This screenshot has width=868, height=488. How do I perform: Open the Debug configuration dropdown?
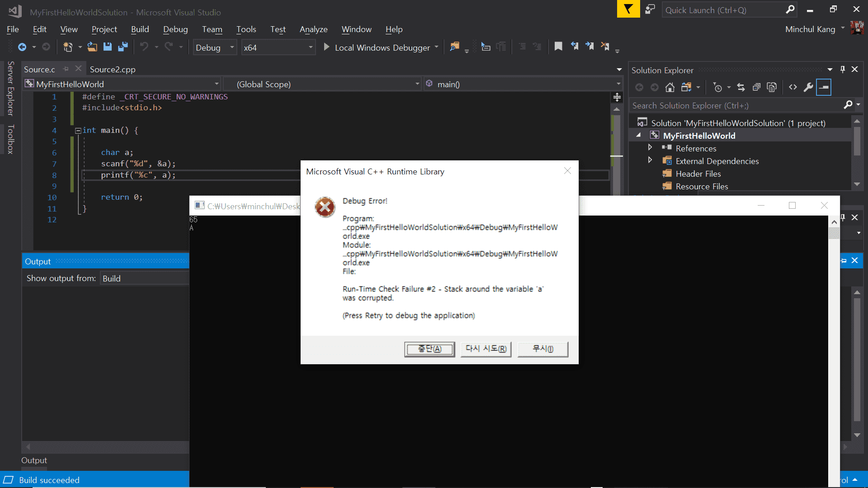click(232, 47)
